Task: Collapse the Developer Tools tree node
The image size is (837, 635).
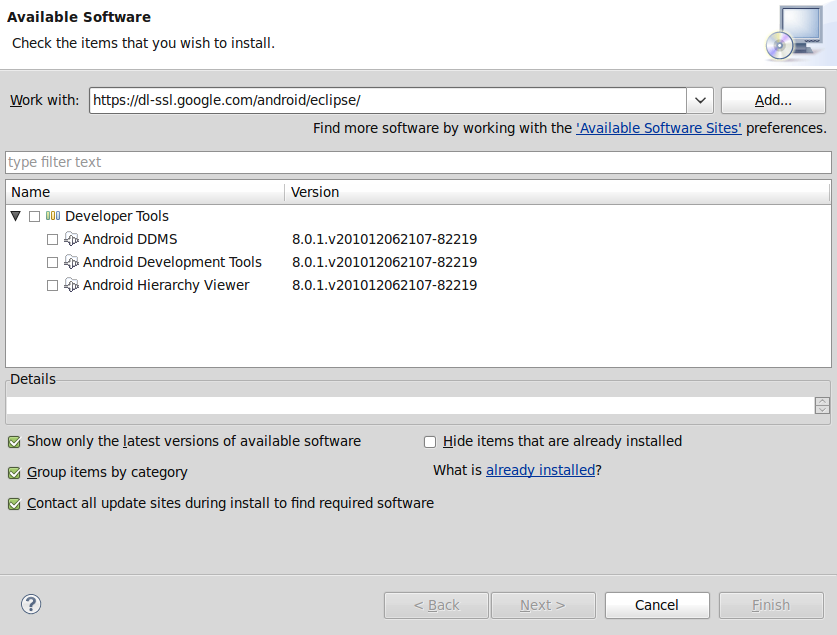Action: tap(15, 216)
